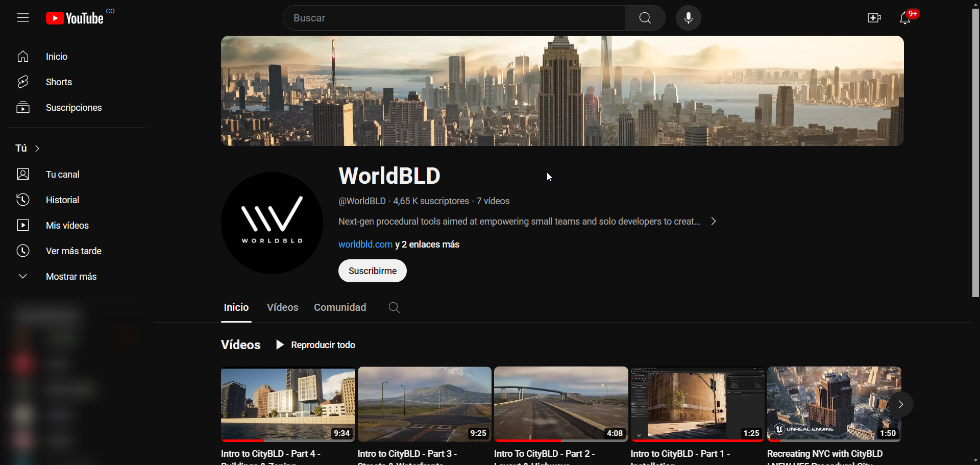Click the Inicio home icon in sidebar

coord(23,57)
